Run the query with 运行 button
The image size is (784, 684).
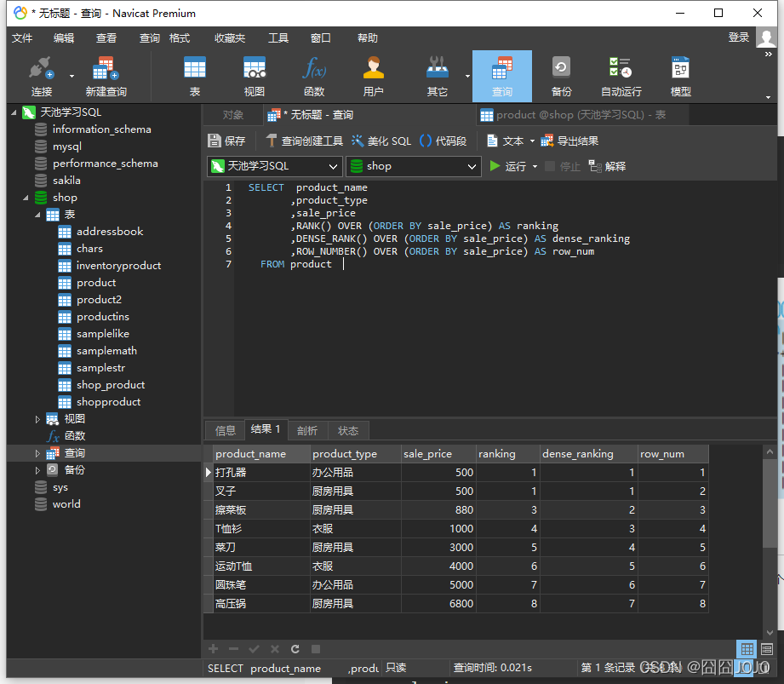tap(507, 166)
